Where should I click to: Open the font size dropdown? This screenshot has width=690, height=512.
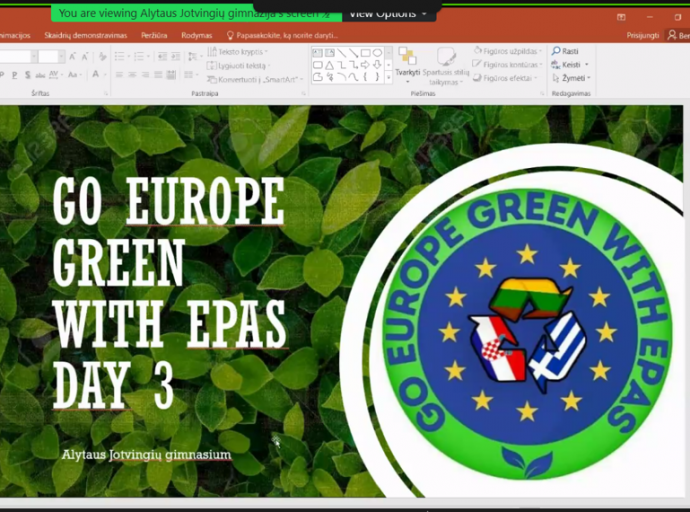(61, 56)
